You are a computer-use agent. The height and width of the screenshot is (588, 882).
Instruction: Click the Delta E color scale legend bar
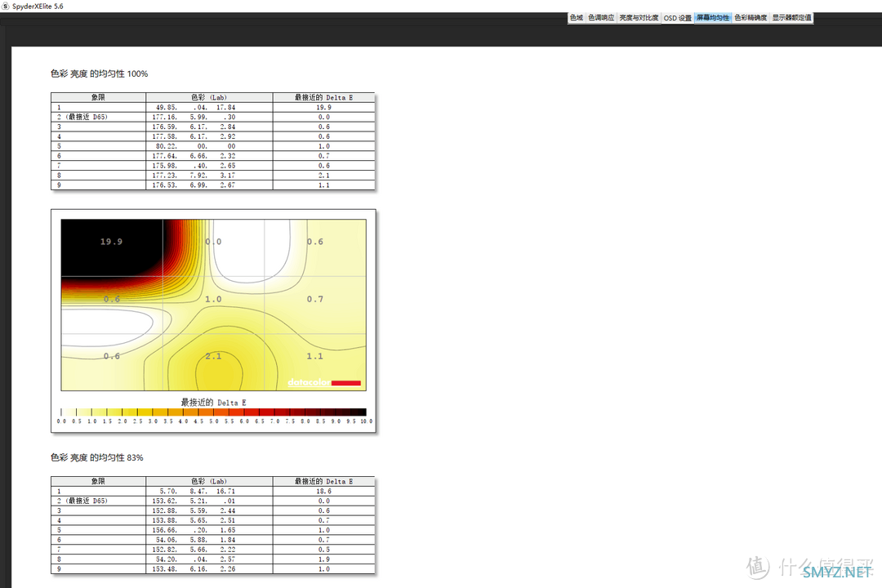(x=213, y=412)
